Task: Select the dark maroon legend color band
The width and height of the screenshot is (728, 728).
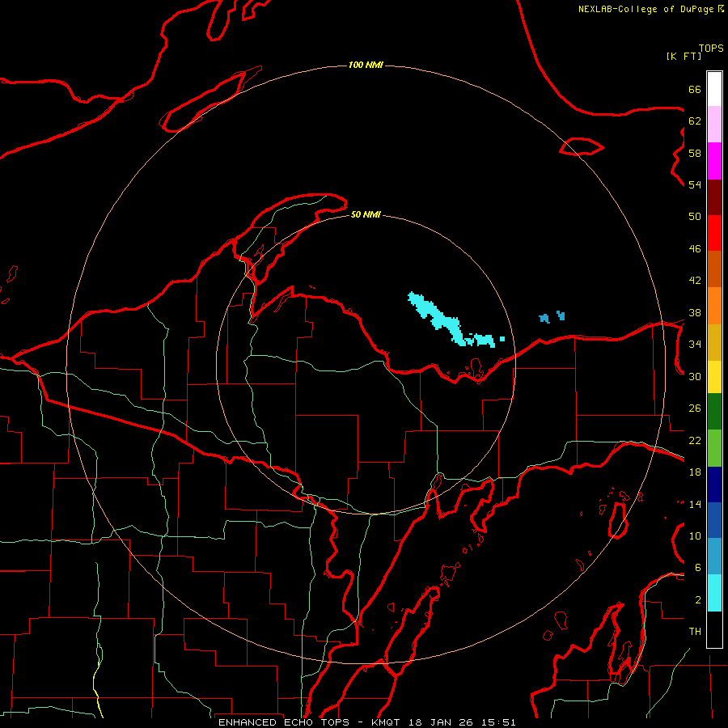Action: click(714, 197)
